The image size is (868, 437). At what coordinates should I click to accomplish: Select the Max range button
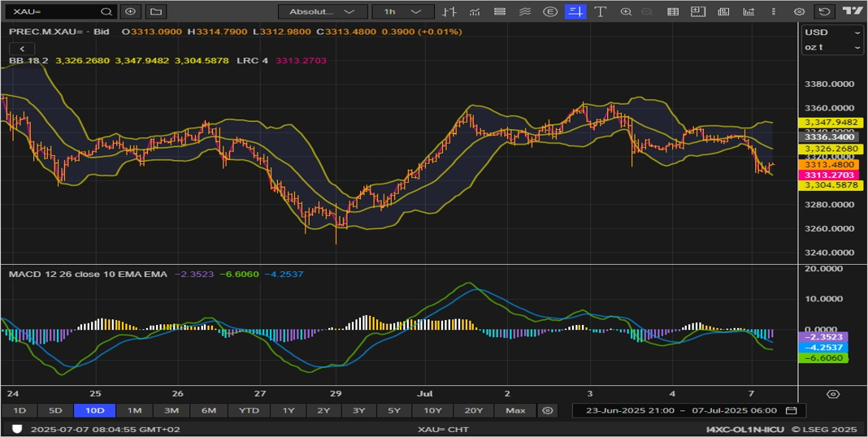coord(515,410)
